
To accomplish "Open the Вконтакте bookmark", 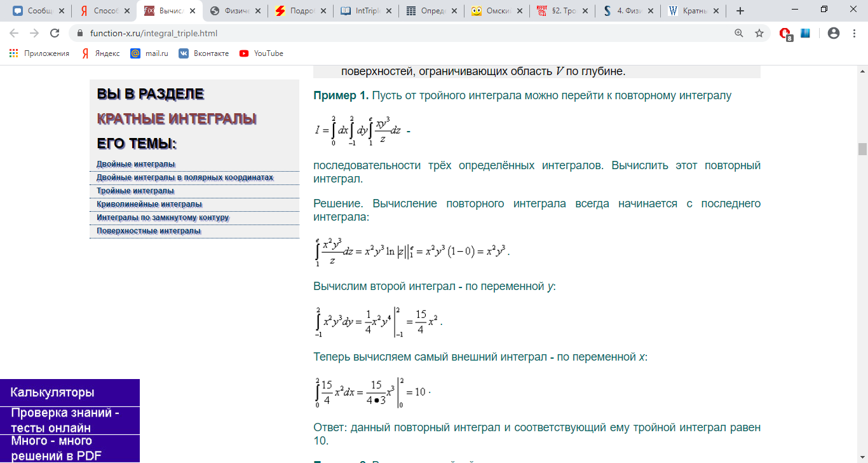I will [204, 53].
